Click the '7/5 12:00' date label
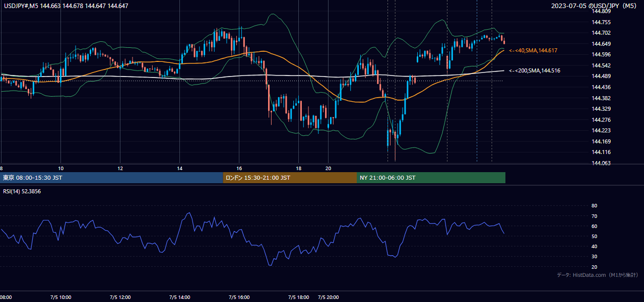 pyautogui.click(x=120, y=297)
